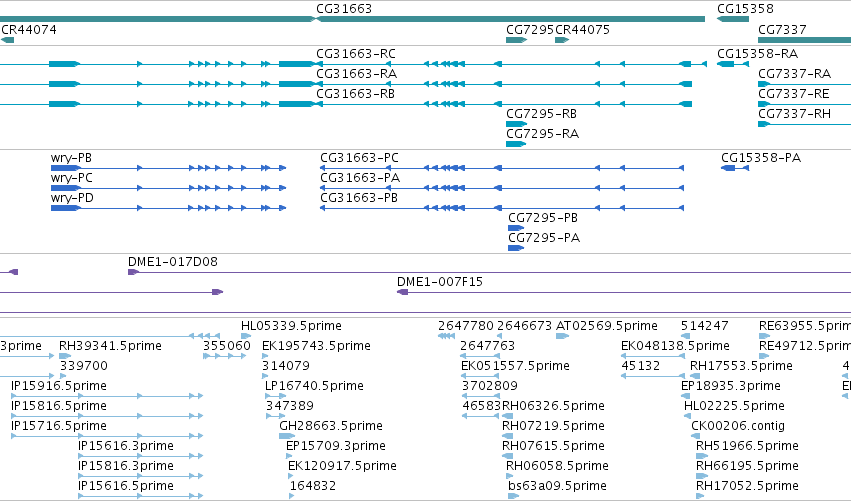The image size is (851, 501).
Task: Select EST bs63a09.5prime
Action: 557,486
